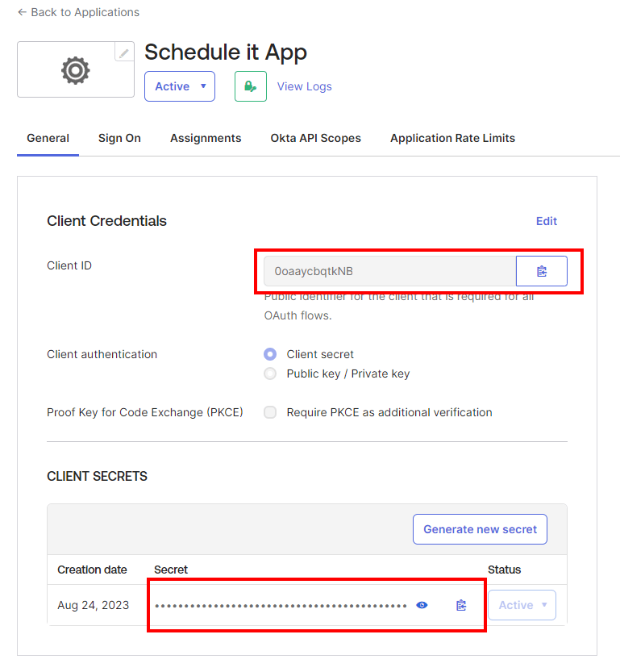
Task: Click the gear application logo
Action: click(x=76, y=70)
